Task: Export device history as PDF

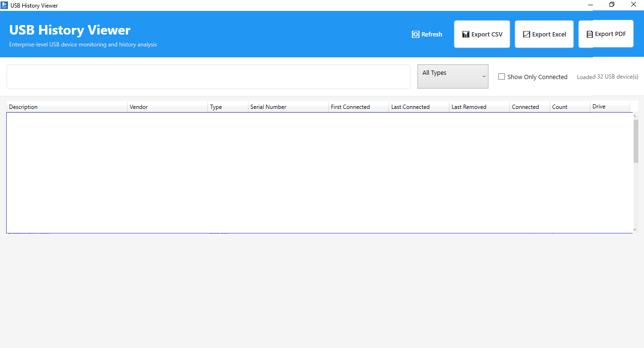Action: 606,34
